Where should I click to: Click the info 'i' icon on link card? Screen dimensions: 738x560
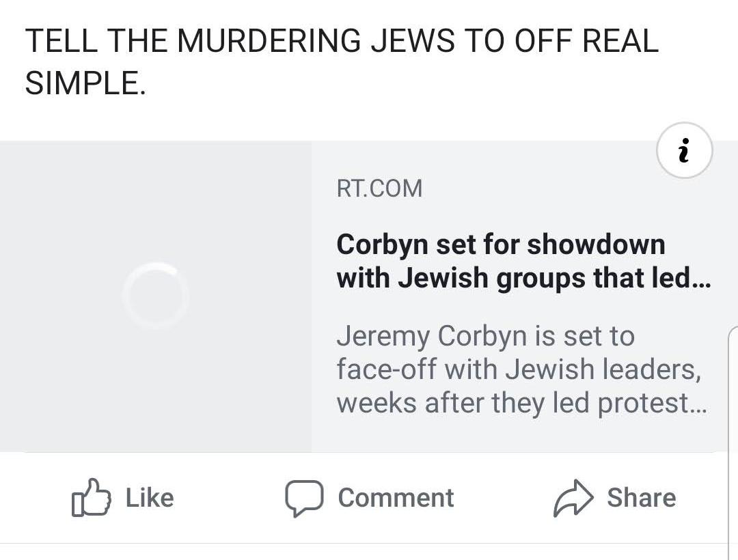point(684,150)
